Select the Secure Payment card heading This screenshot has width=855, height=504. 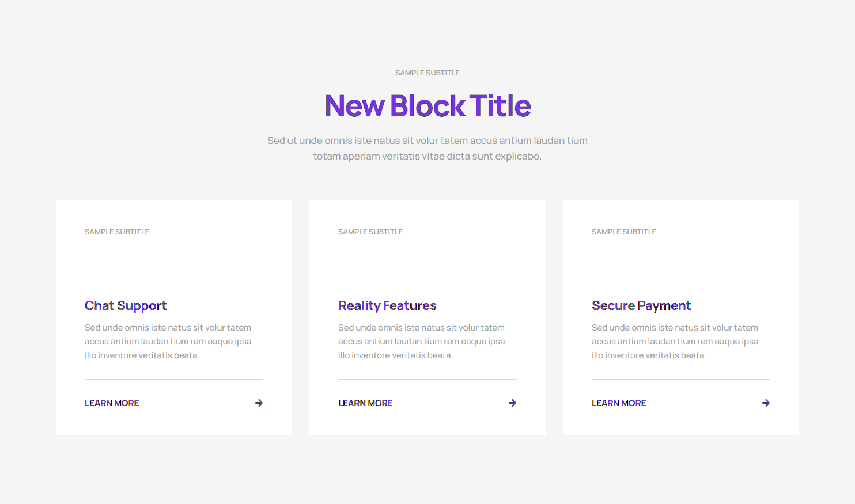(641, 305)
